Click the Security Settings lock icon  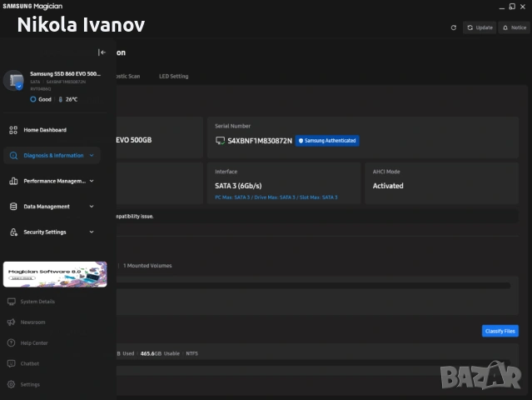(12, 232)
